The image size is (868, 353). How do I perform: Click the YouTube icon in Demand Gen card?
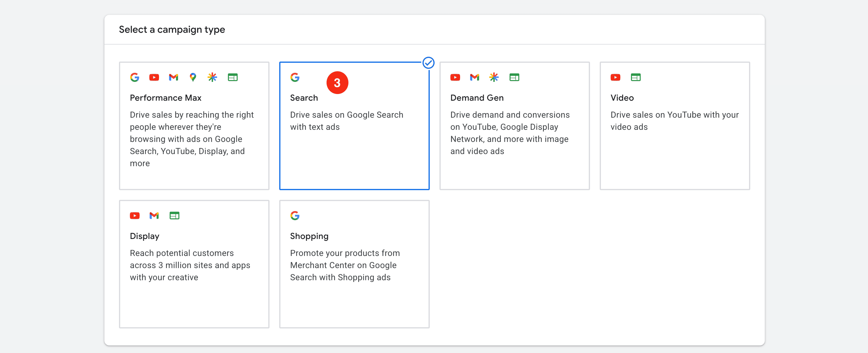(455, 77)
